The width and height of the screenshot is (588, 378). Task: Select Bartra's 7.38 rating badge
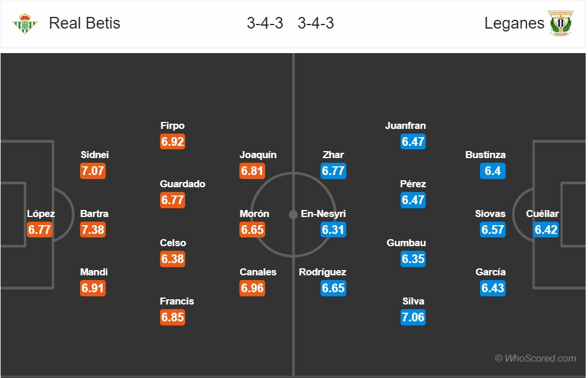click(93, 230)
